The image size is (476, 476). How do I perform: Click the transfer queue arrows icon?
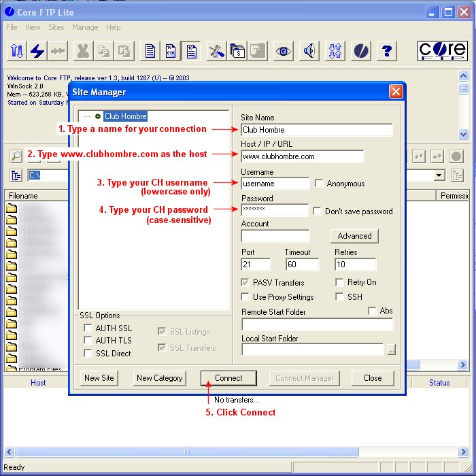335,51
